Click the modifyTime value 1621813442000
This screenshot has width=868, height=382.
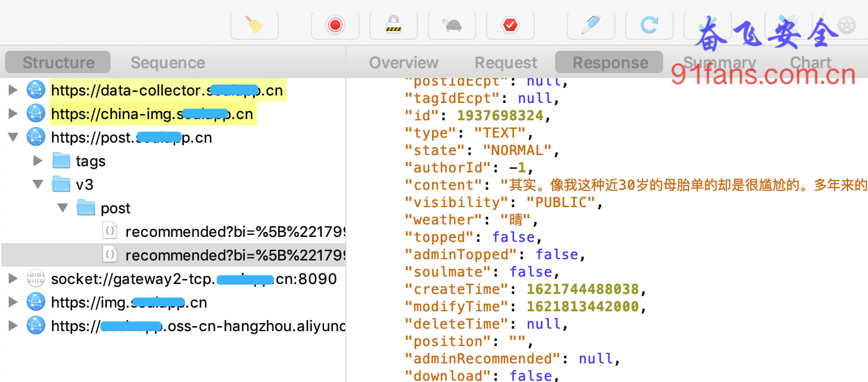click(x=583, y=306)
